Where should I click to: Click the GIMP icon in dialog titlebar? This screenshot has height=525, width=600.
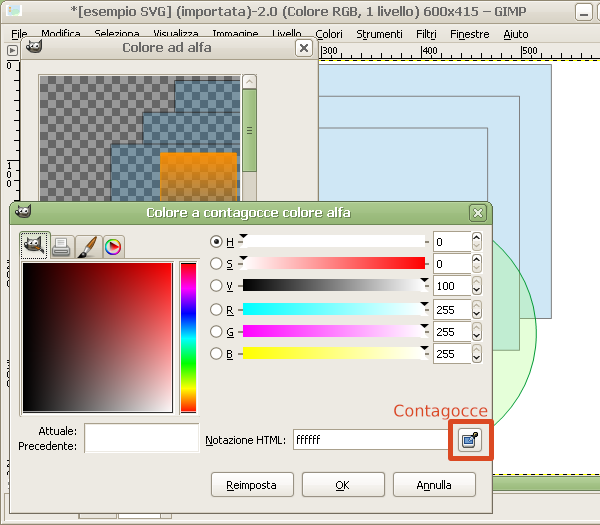click(23, 213)
